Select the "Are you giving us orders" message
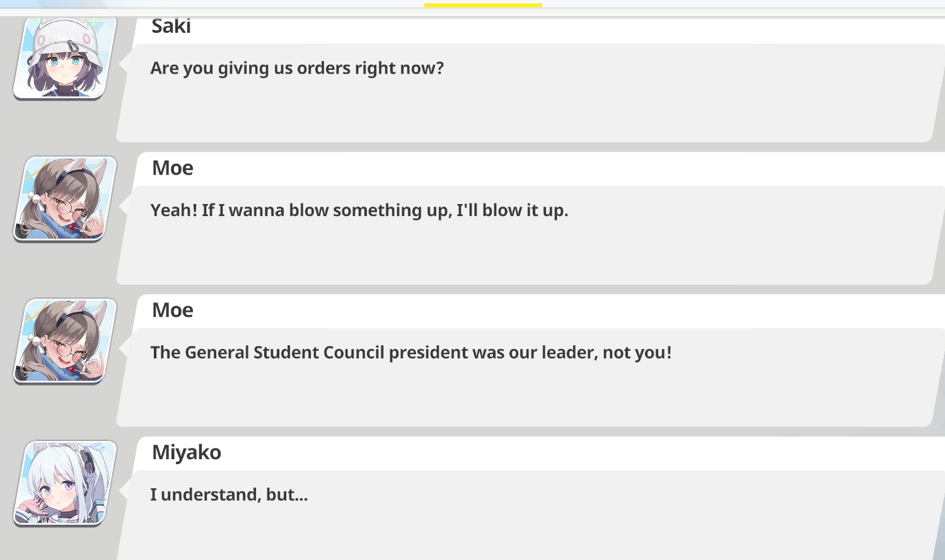This screenshot has width=945, height=560. coord(297,68)
